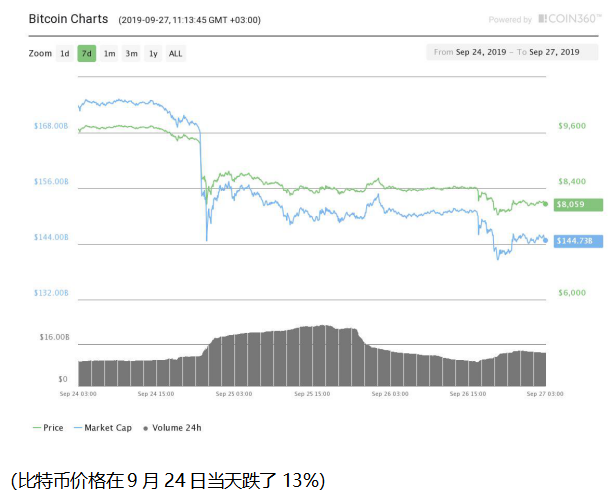
Task: Click the green $8,059 price label
Action: (576, 204)
